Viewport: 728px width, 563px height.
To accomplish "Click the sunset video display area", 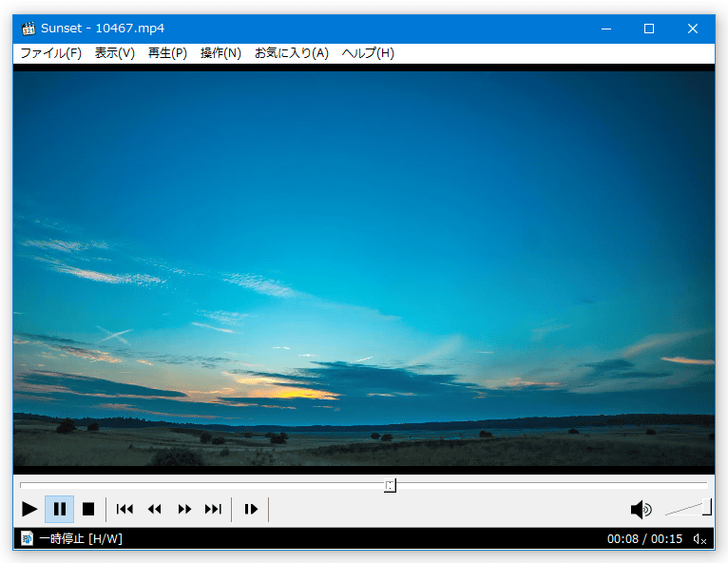I will 364,268.
